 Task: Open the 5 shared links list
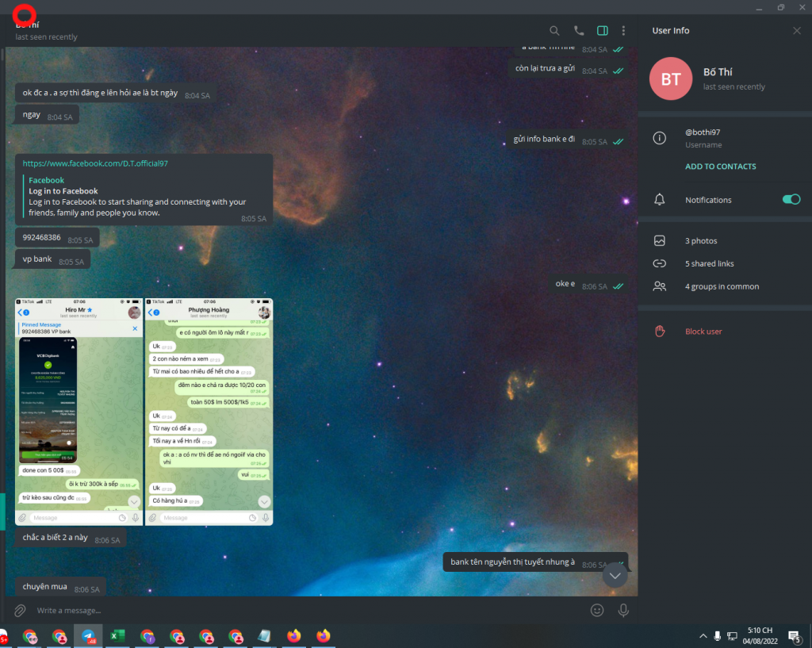point(709,263)
